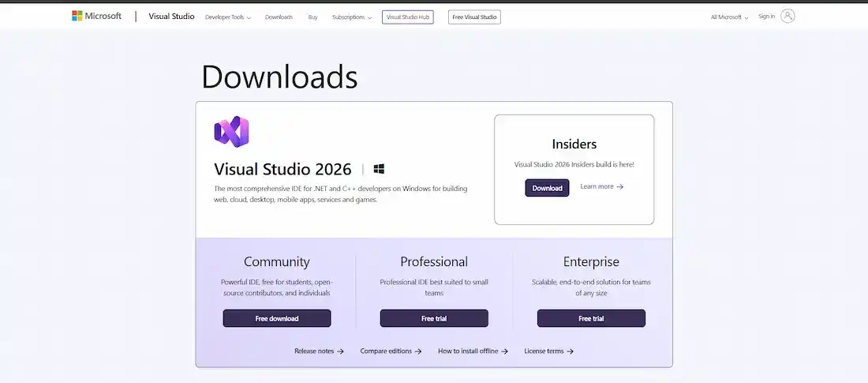Click the 'most comprehensive IDE' description text
Viewport: 868px width, 383px height.
(340, 194)
